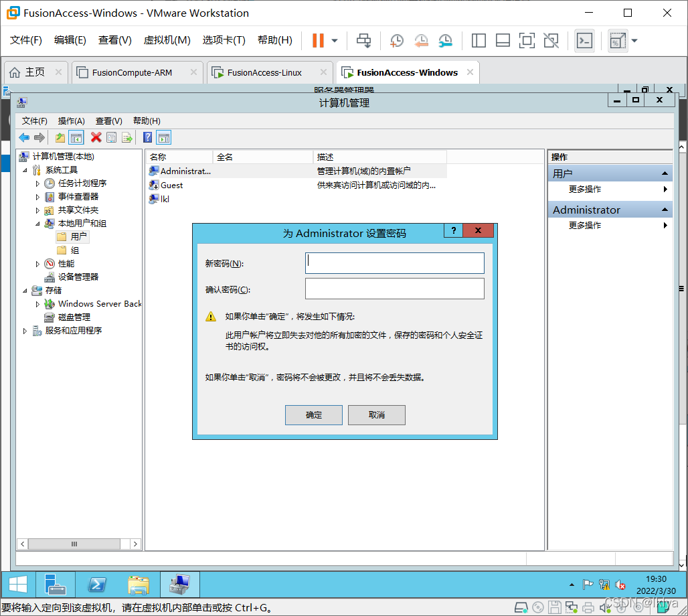Send Ctrl+Alt+Del to the virtual machine
The width and height of the screenshot is (688, 616).
tap(363, 40)
